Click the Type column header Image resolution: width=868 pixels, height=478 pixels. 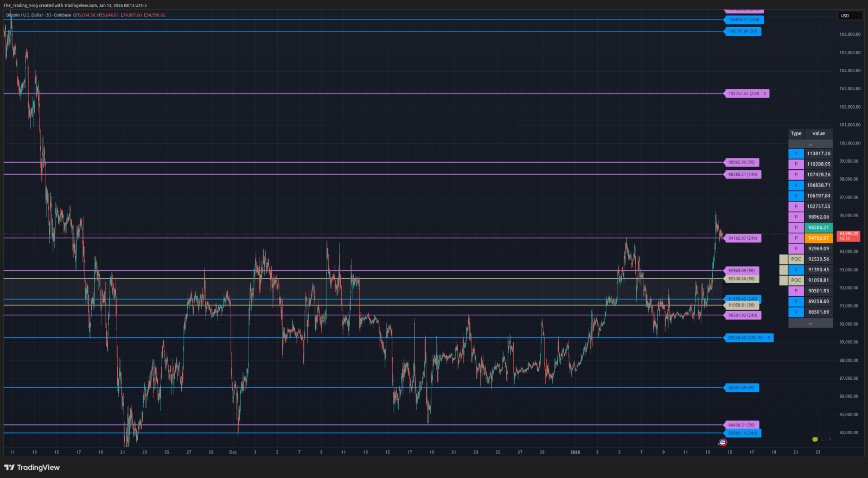[796, 133]
